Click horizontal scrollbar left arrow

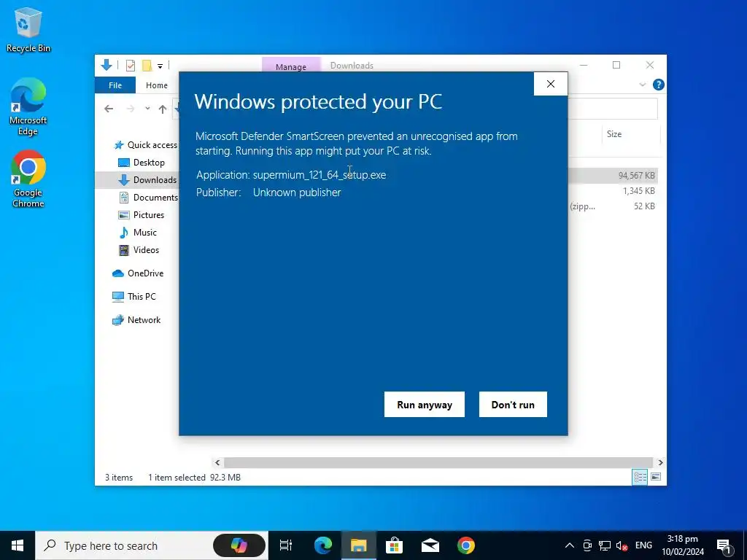[x=217, y=462]
